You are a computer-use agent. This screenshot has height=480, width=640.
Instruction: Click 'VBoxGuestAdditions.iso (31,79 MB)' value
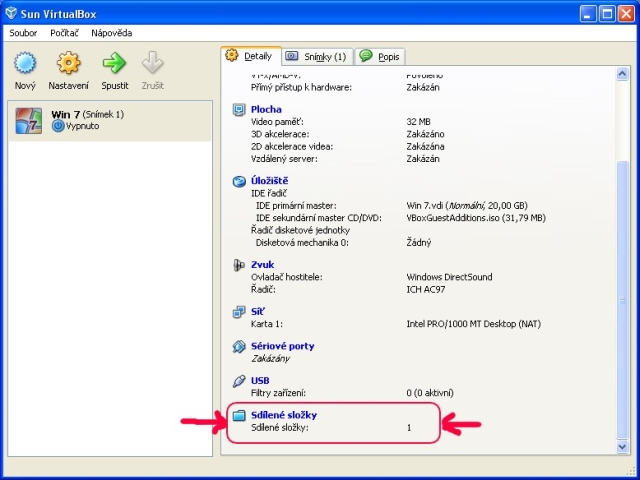point(476,218)
